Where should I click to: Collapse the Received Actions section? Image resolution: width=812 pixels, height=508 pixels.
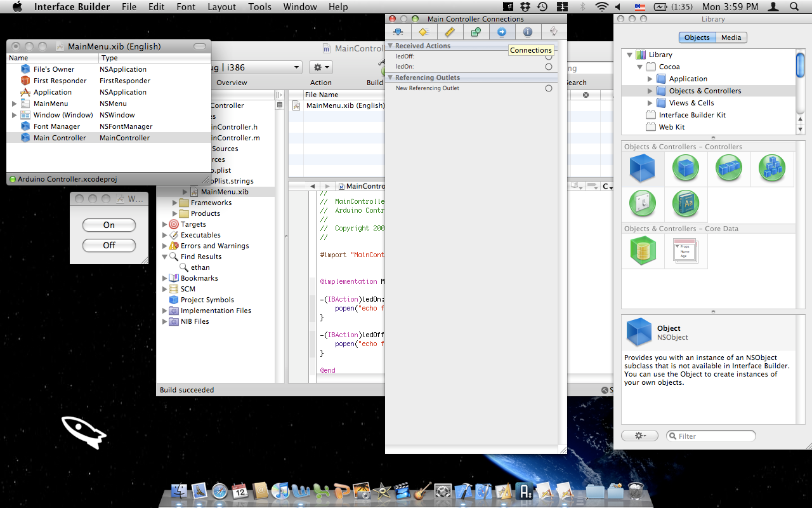[x=390, y=46]
